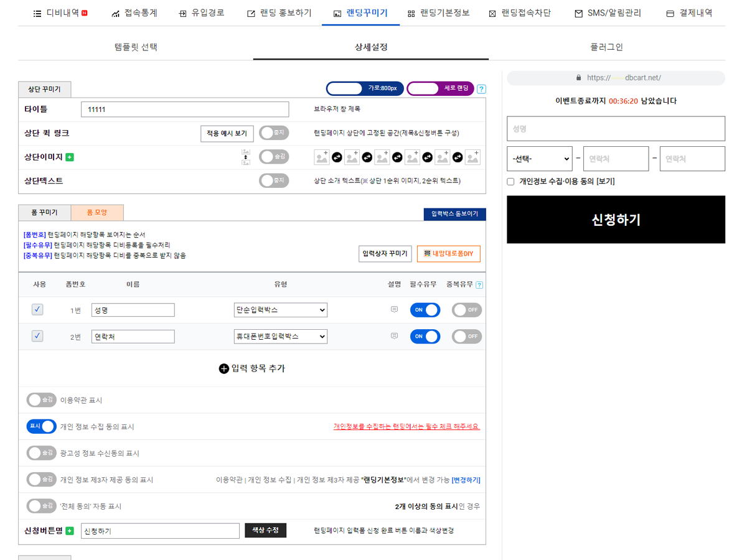Click swap icon between fourth and fifth images
This screenshot has height=560, width=747.
428,157
